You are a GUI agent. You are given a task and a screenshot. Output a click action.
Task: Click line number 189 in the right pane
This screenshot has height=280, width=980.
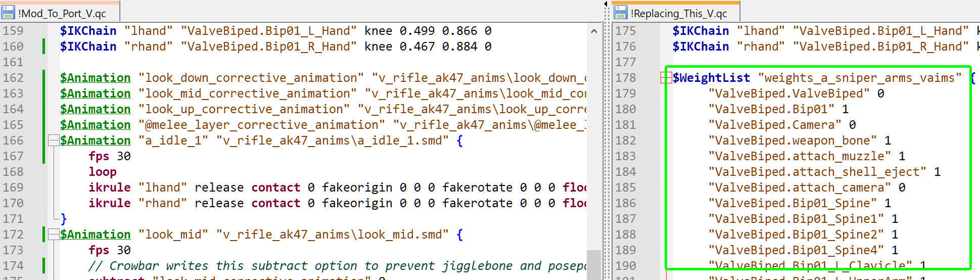[x=626, y=250]
